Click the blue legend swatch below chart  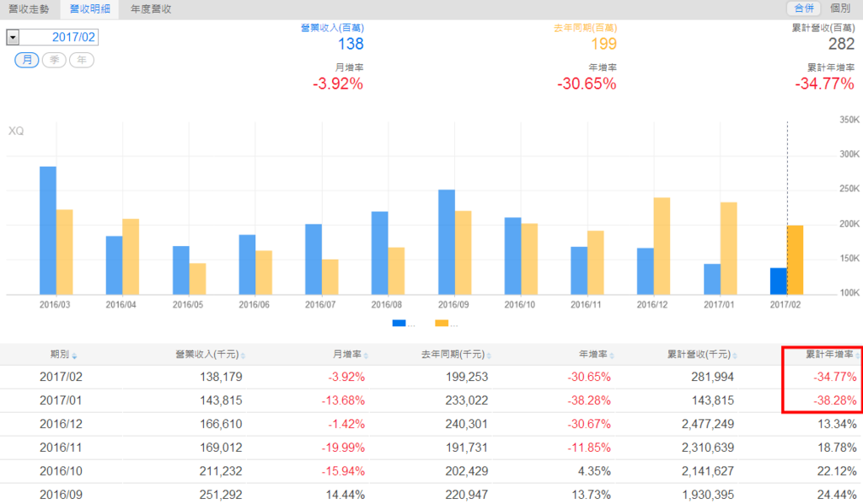tap(399, 323)
